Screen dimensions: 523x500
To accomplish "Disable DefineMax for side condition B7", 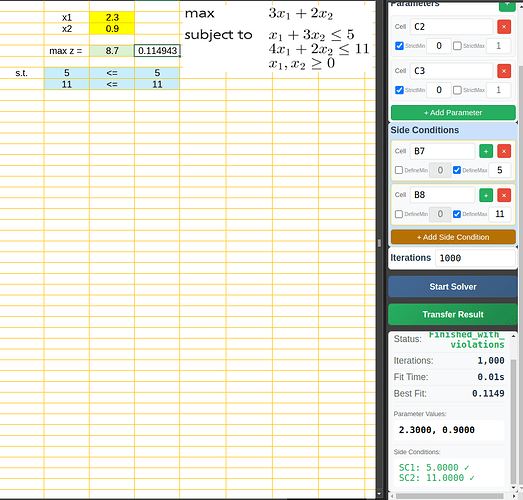I will [457, 170].
